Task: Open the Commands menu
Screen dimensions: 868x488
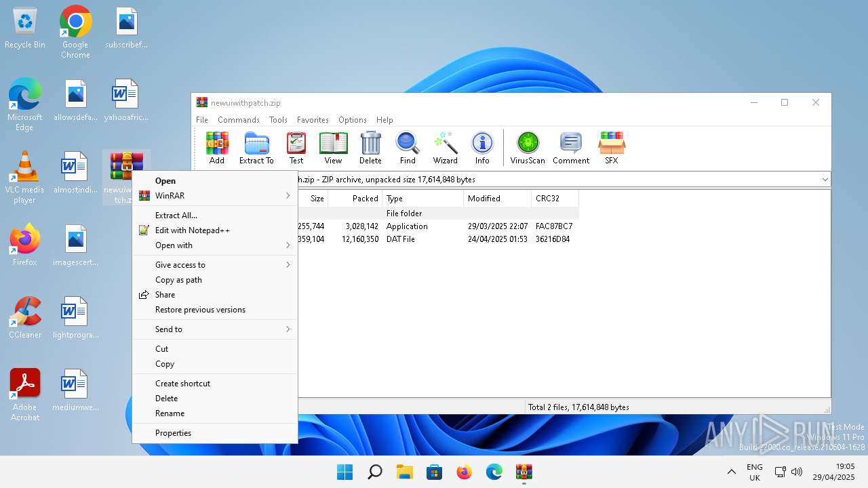Action: [x=239, y=120]
